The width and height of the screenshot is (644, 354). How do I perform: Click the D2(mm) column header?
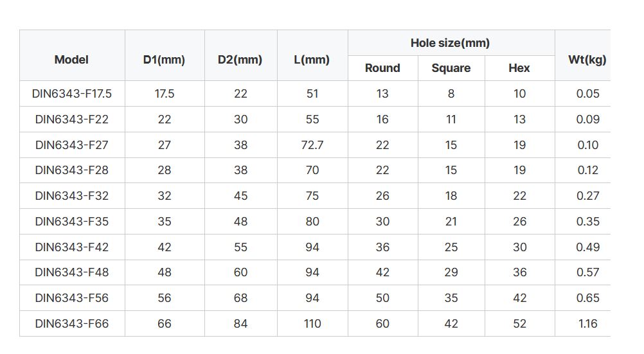[x=240, y=55]
